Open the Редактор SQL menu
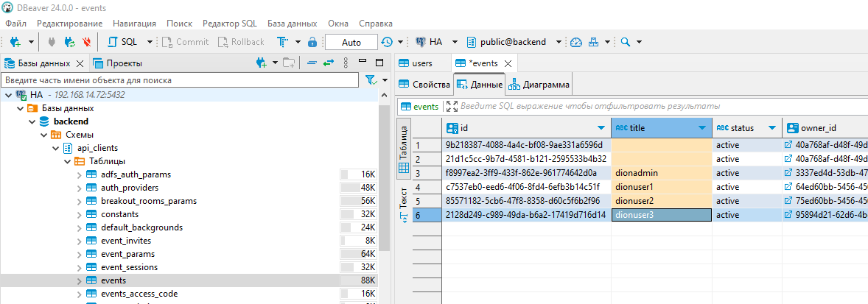Screen dimensions: 868x304 coord(230,24)
